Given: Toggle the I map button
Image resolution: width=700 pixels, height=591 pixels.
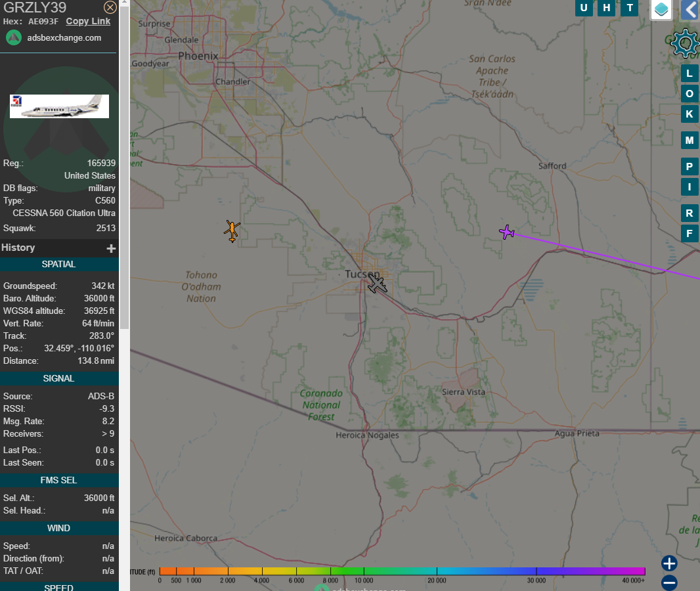Looking at the screenshot, I should pyautogui.click(x=689, y=187).
